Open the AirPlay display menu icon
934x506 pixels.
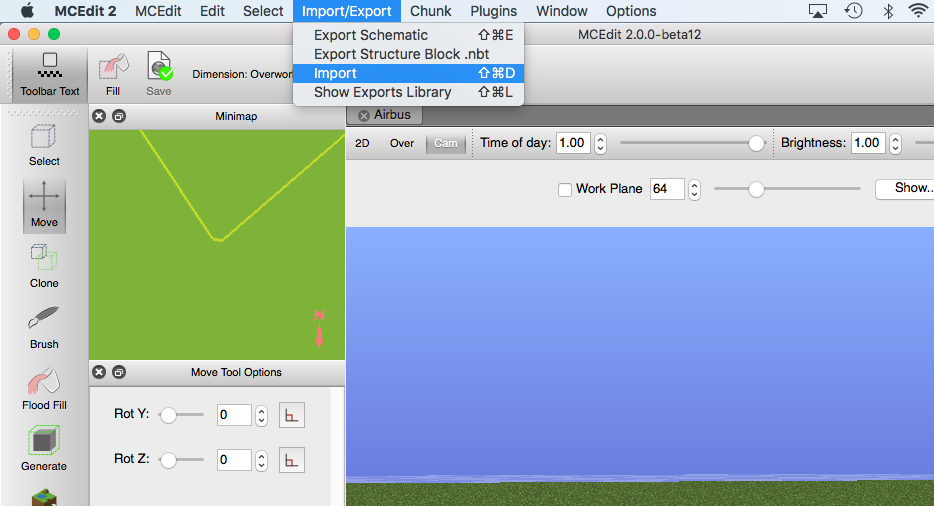pos(817,11)
